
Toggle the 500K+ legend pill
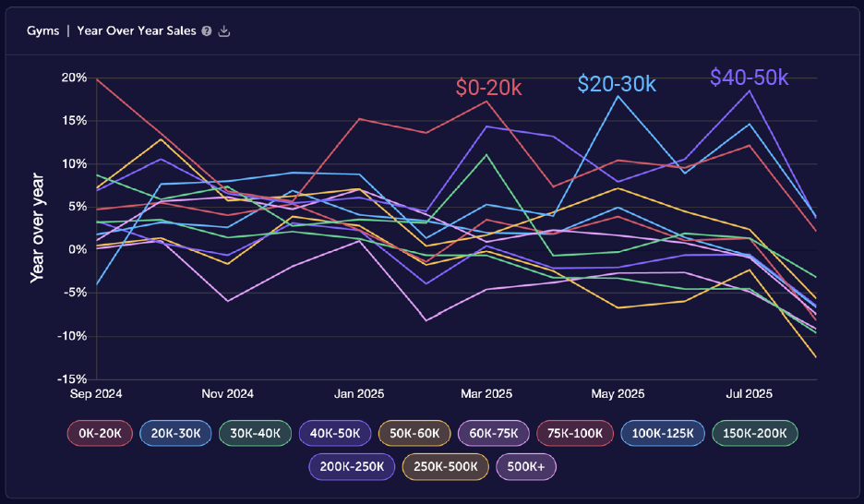click(x=526, y=466)
